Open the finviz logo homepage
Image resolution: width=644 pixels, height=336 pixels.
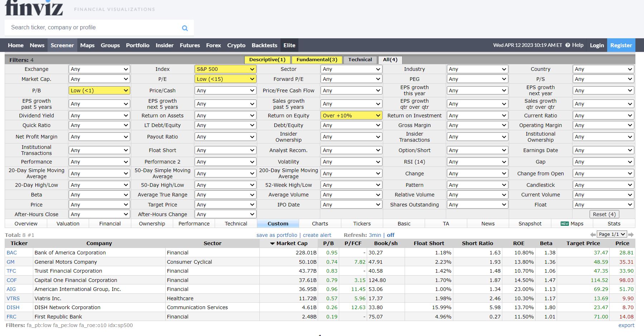(x=34, y=7)
